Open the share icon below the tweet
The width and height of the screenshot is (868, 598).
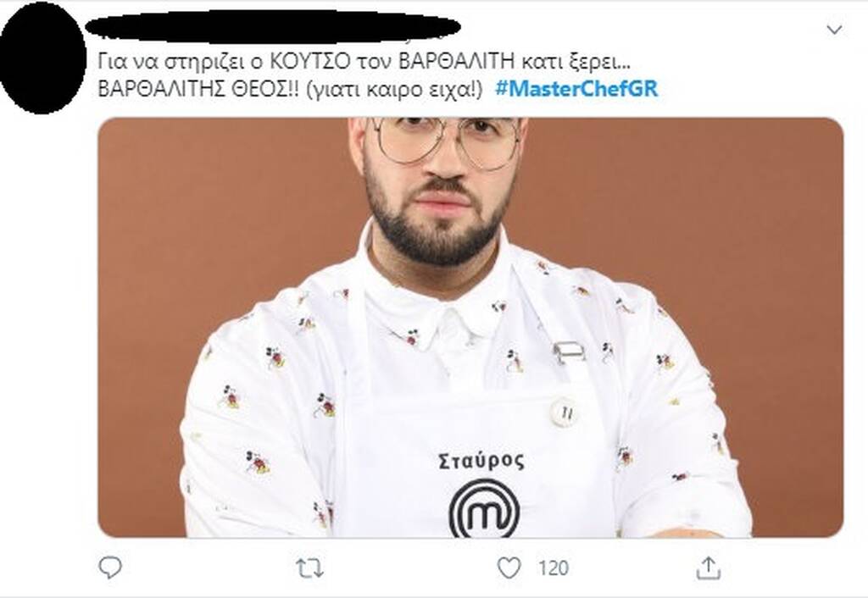[x=708, y=568]
